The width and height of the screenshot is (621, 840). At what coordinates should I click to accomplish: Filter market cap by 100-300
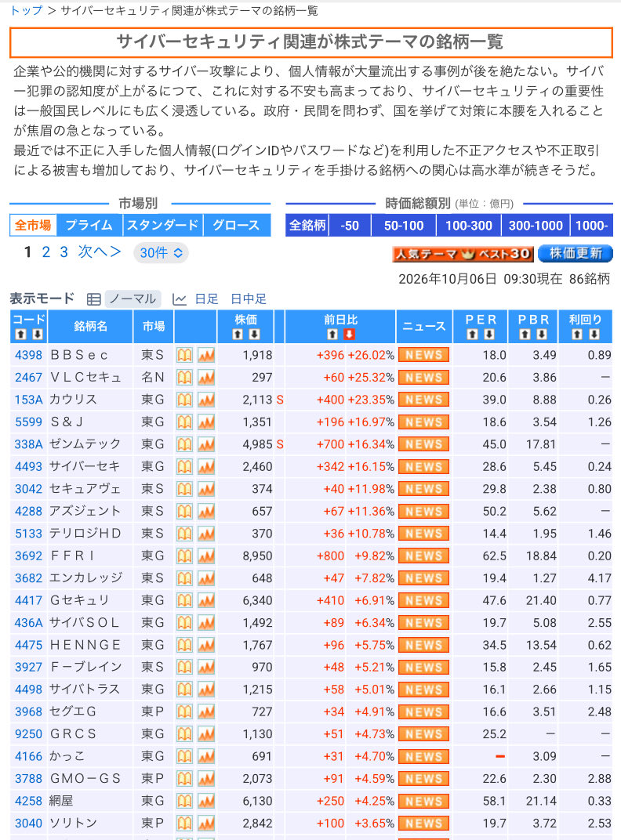coord(469,226)
